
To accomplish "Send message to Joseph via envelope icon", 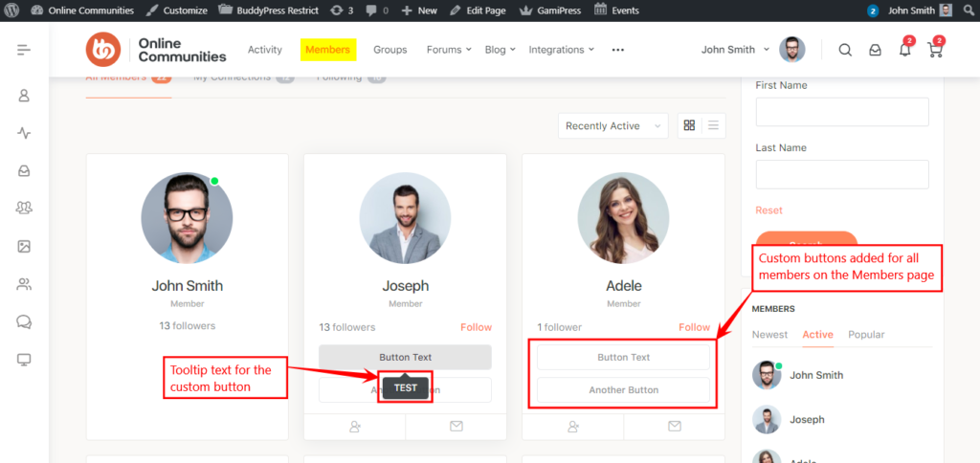I will pos(457,427).
